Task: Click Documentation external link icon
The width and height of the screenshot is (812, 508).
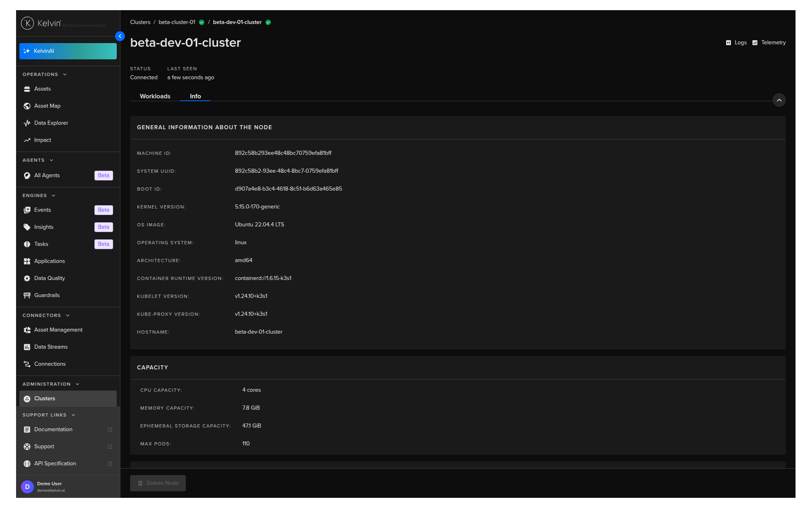Action: 110,430
